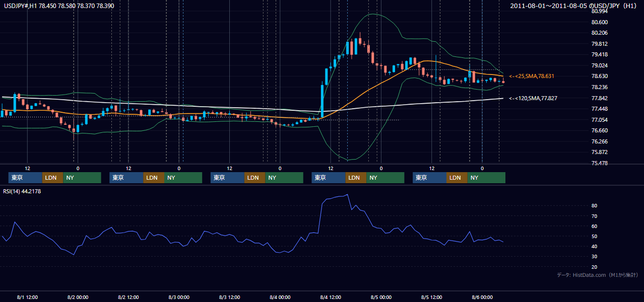Click the 77.054 price axis label

tap(599, 120)
